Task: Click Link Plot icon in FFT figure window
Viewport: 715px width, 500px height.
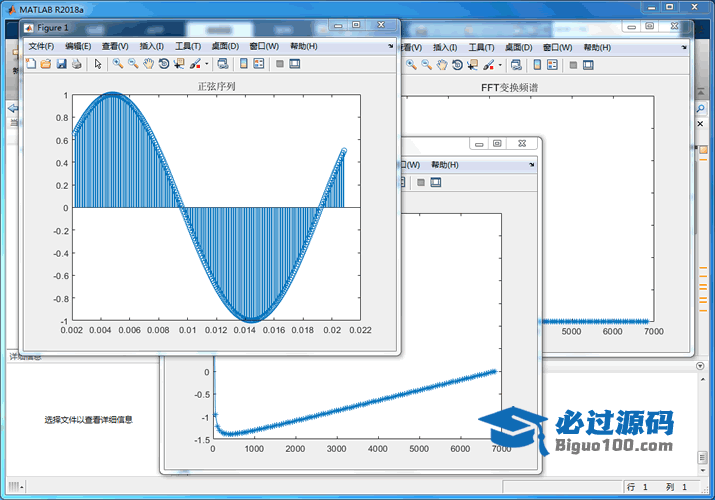Action: coord(516,65)
